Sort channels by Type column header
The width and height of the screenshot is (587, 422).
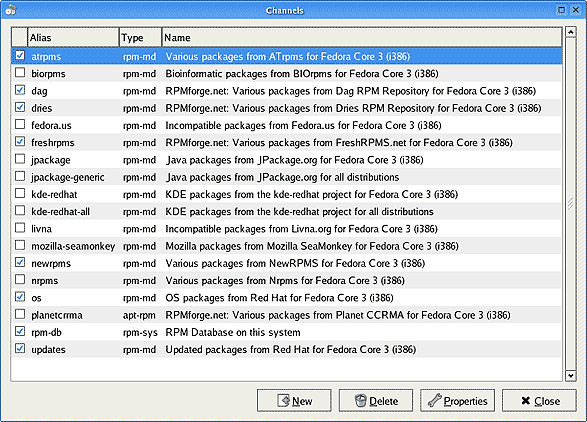pyautogui.click(x=140, y=37)
